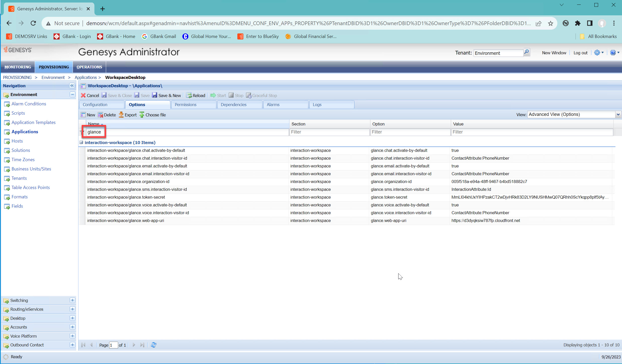Viewport: 622px width, 364px height.
Task: Expand the Switching section
Action: [72, 300]
